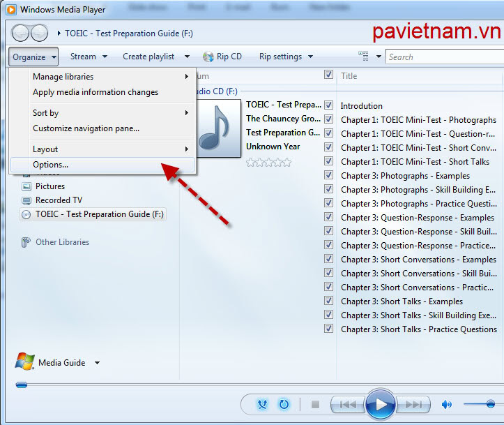Expand the View options dropdown arrow

point(379,57)
